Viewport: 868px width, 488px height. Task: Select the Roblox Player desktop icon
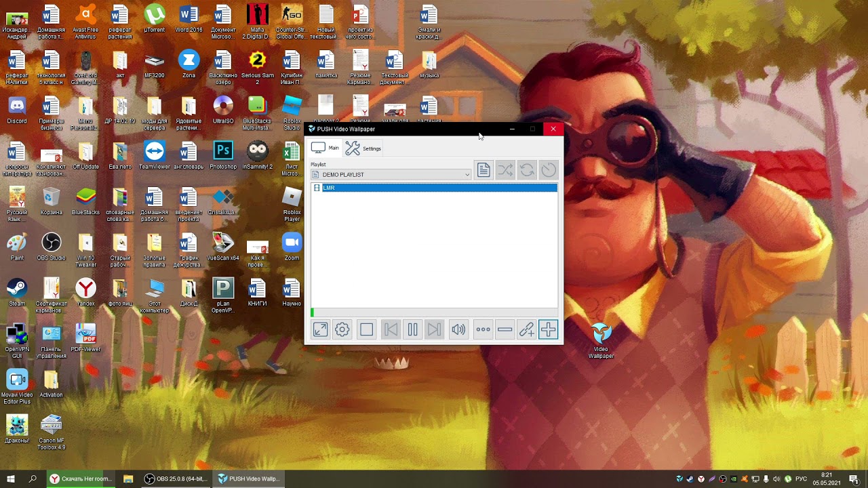(x=292, y=205)
